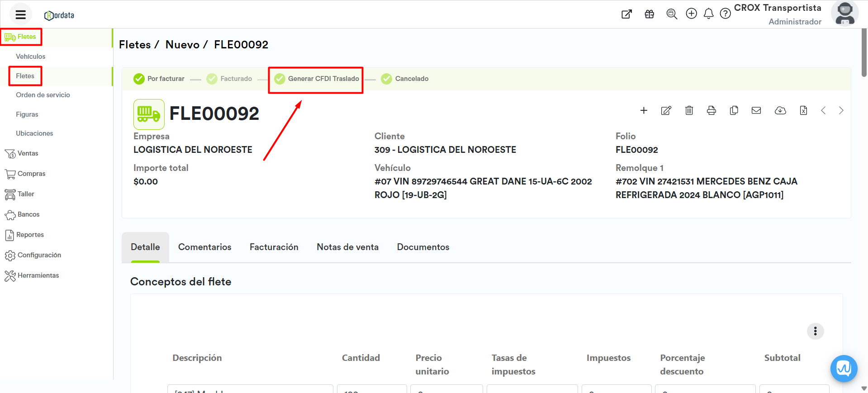Edit the freight with the pencil icon
Image resolution: width=868 pixels, height=393 pixels.
(x=666, y=110)
